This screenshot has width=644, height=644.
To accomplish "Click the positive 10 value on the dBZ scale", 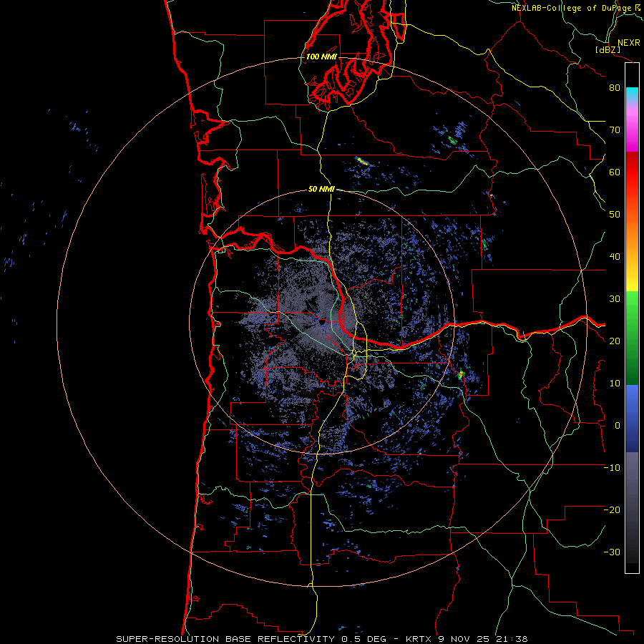I will pos(615,384).
